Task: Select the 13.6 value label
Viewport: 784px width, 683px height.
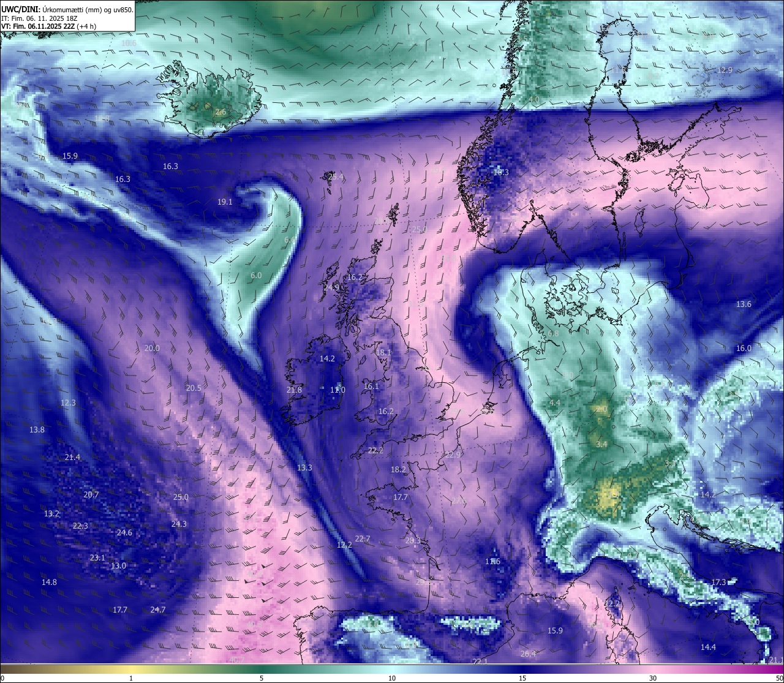Action: click(744, 304)
